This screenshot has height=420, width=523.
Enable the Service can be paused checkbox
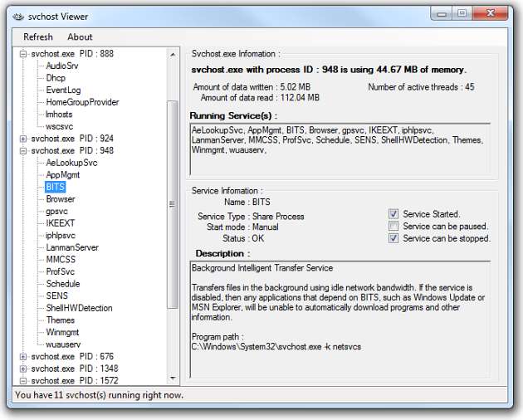(393, 227)
